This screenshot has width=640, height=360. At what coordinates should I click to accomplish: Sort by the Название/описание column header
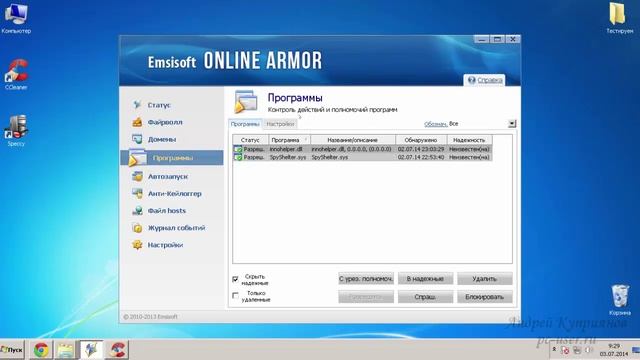pyautogui.click(x=353, y=140)
